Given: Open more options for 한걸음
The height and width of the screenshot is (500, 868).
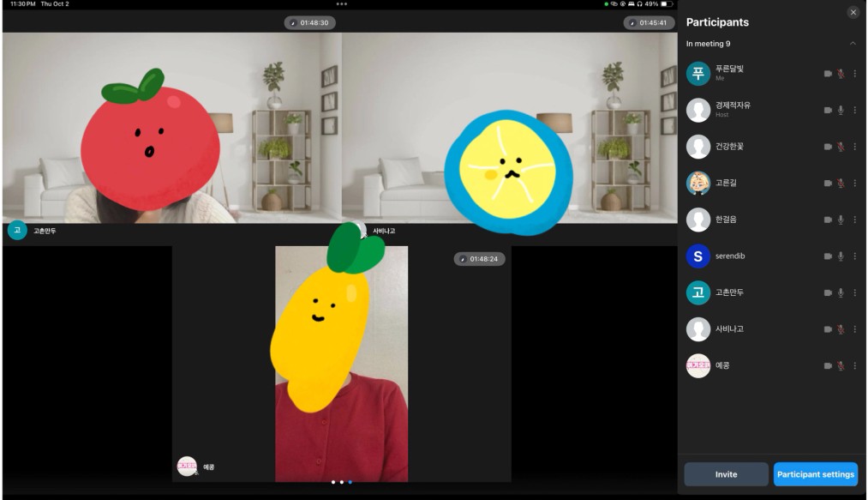Looking at the screenshot, I should pyautogui.click(x=854, y=220).
